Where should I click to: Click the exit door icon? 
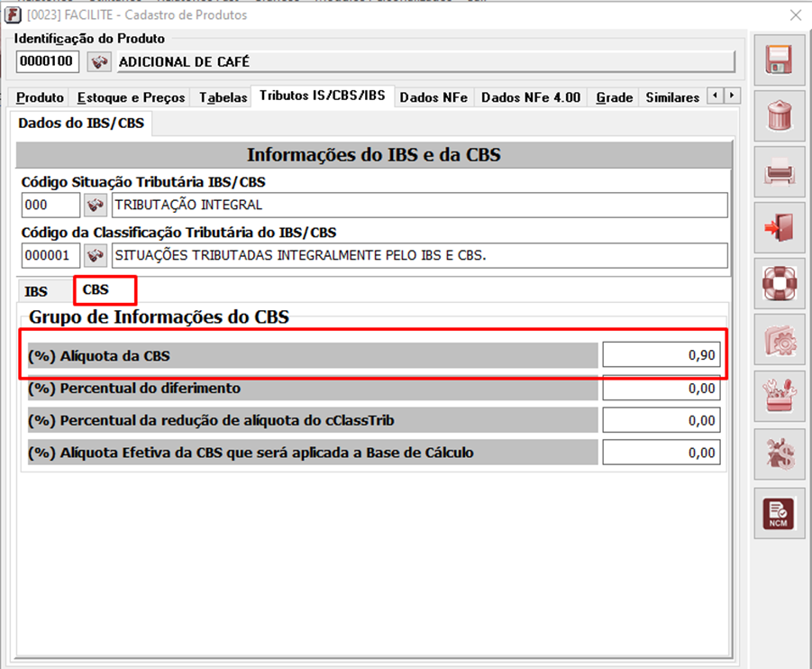[779, 228]
